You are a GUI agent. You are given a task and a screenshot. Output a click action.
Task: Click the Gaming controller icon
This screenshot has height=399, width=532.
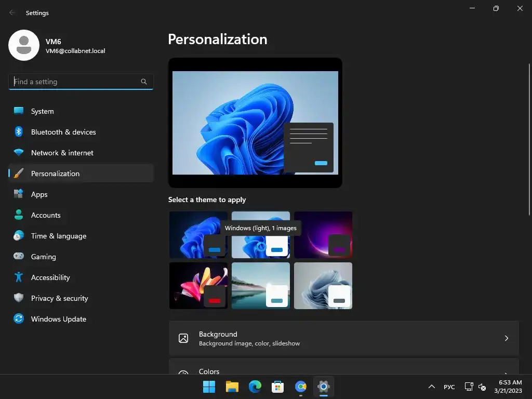click(x=19, y=256)
